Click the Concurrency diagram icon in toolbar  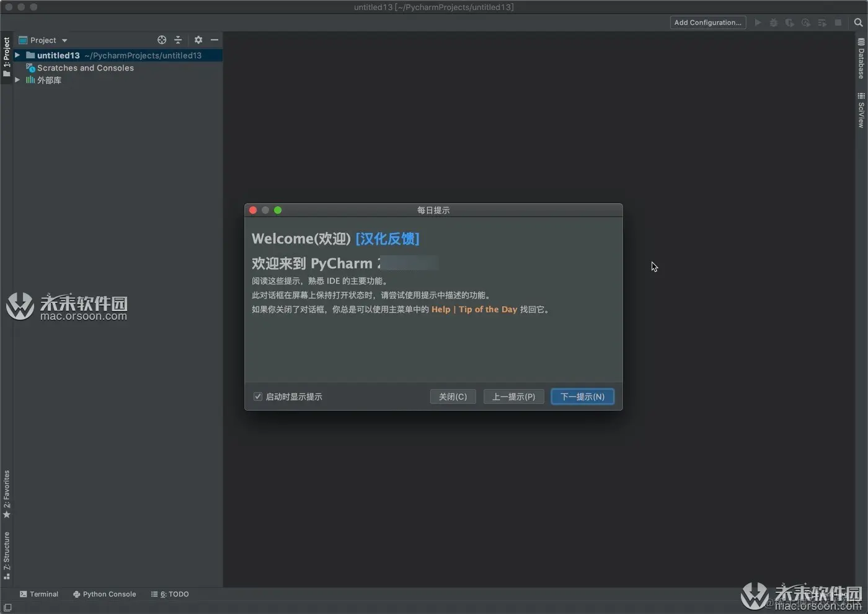pos(822,22)
